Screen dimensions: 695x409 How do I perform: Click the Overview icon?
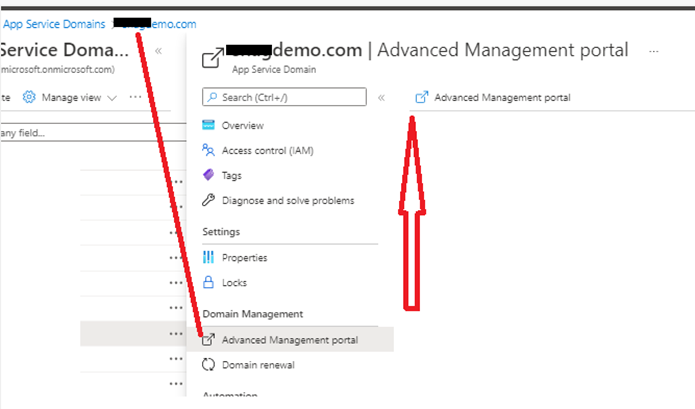click(208, 125)
